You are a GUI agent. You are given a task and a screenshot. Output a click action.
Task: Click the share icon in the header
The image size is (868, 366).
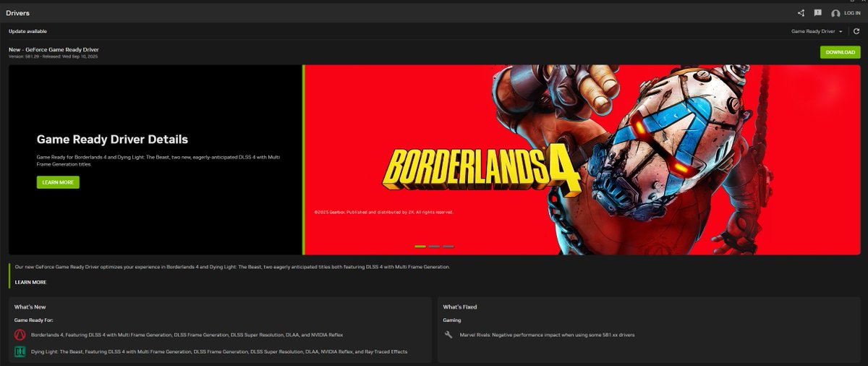(x=801, y=13)
